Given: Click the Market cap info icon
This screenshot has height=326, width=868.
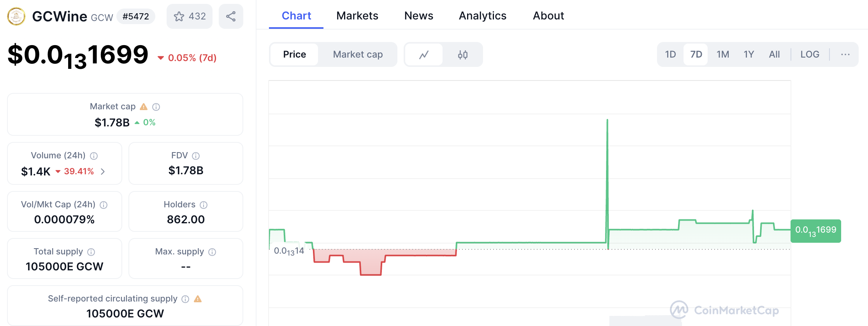Looking at the screenshot, I should [156, 107].
